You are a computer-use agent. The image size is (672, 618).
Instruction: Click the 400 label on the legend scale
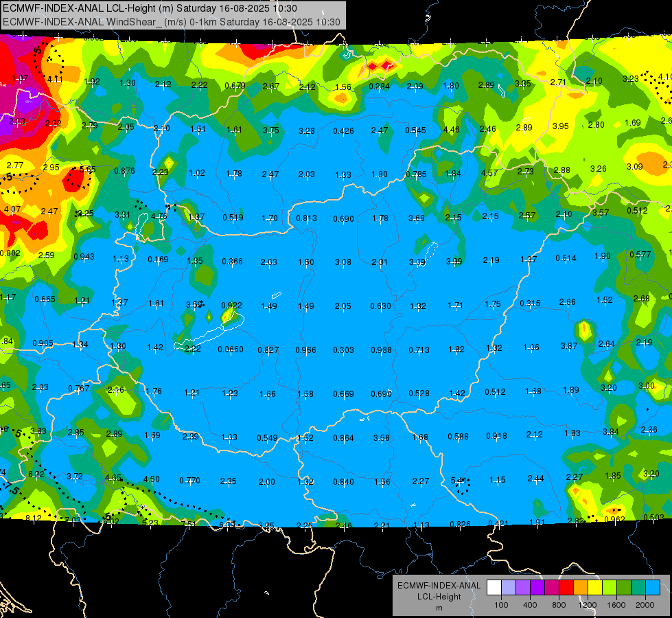(x=530, y=605)
